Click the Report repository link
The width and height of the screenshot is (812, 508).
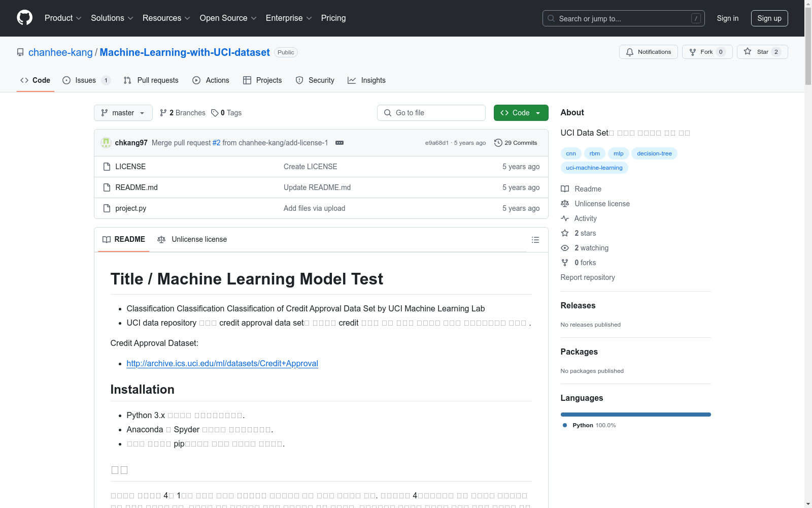point(588,277)
